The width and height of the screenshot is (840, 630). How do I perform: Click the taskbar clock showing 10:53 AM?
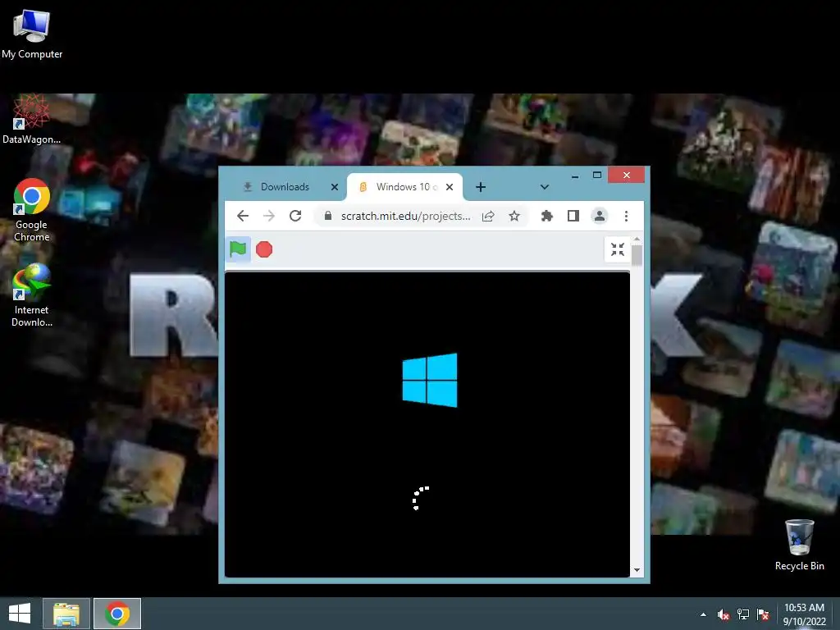click(804, 614)
